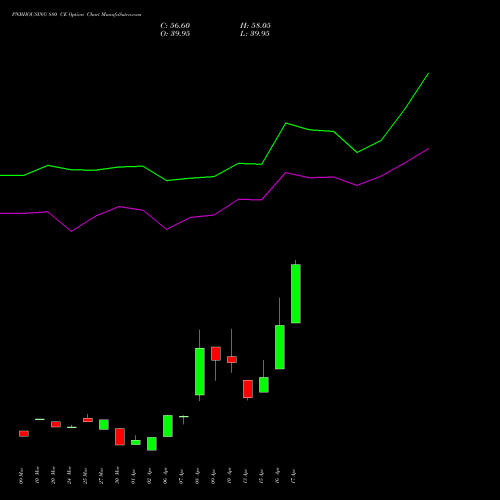500x500 pixels.
Task: Select the 16 Apr date label
Action: click(277, 476)
